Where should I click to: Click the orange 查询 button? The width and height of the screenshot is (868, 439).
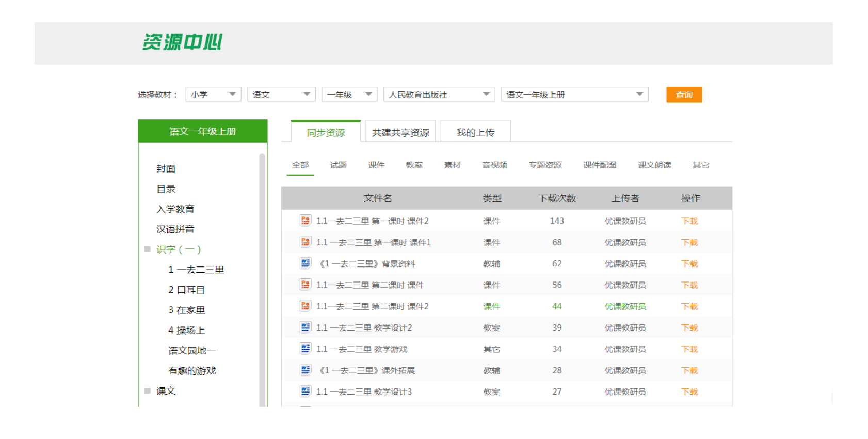(x=684, y=95)
